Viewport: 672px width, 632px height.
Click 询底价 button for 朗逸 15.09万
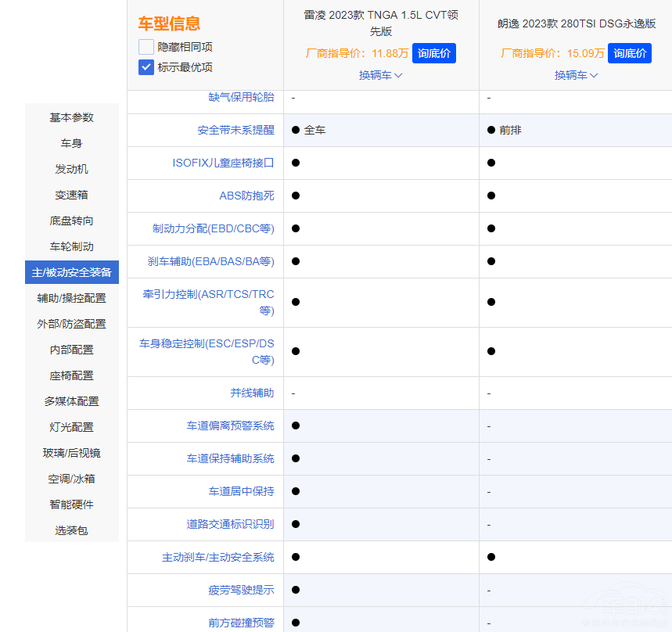point(630,53)
